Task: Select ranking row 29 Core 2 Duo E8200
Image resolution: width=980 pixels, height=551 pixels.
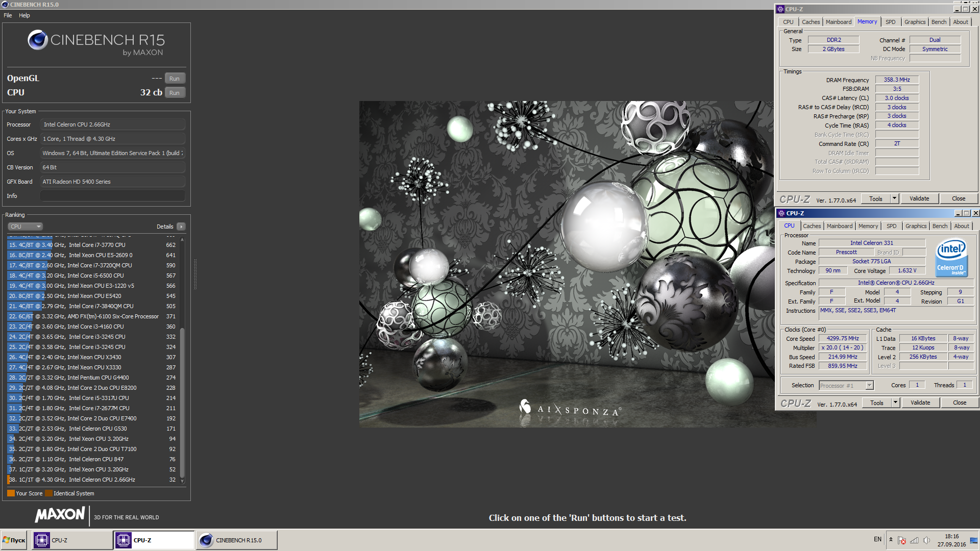Action: pos(92,388)
